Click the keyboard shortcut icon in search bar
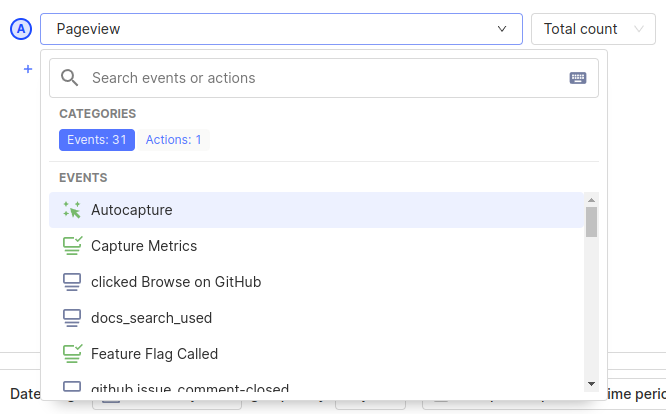The height and width of the screenshot is (414, 666). pos(578,78)
